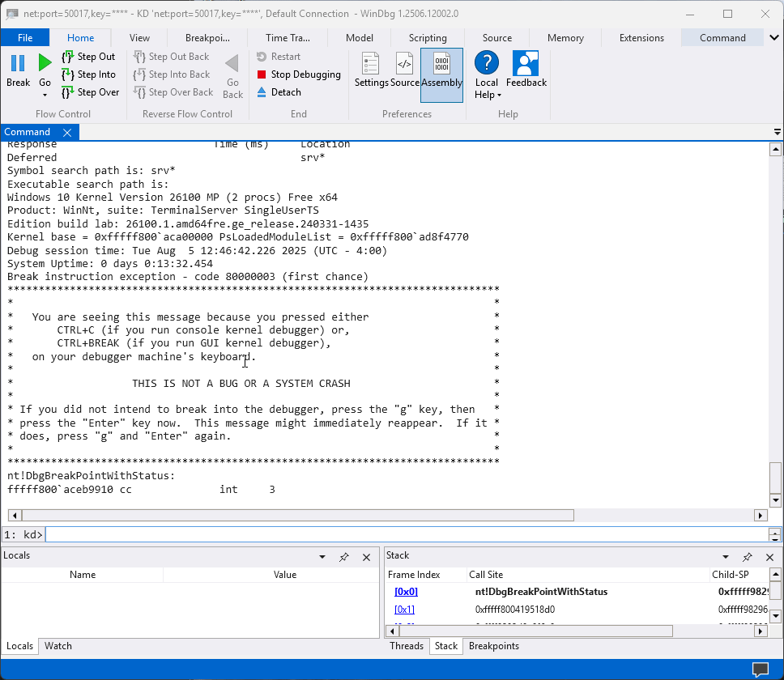Click Detach from target
This screenshot has height=680, width=784.
pyautogui.click(x=279, y=92)
